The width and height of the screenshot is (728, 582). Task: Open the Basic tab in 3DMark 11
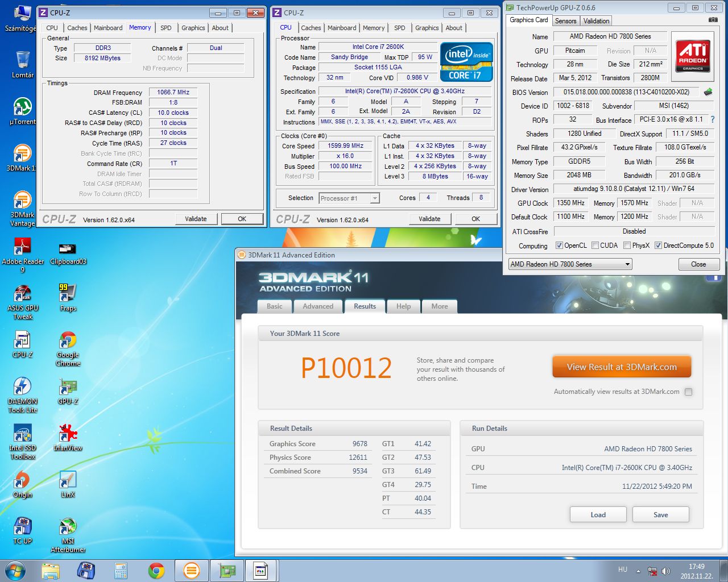tap(275, 306)
